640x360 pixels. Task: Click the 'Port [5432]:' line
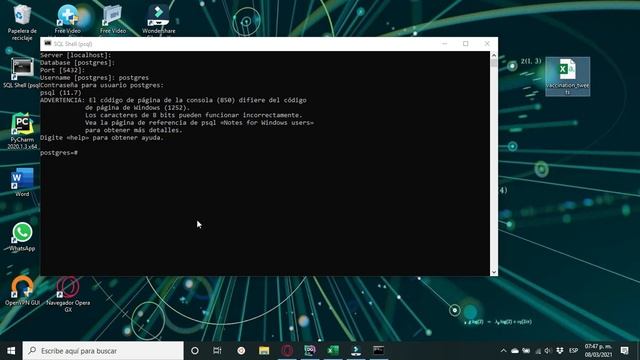62,70
